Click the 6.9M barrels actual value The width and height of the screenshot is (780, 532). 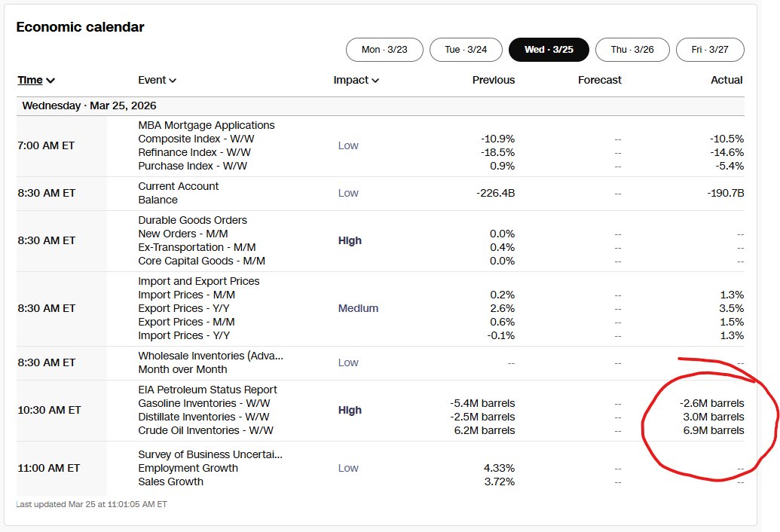pos(714,430)
